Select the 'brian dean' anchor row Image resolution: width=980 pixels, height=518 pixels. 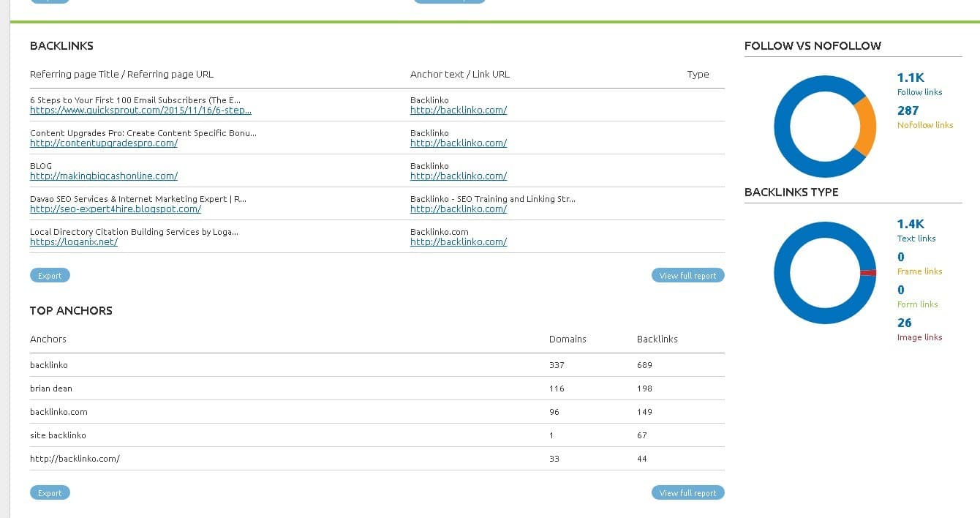(377, 388)
